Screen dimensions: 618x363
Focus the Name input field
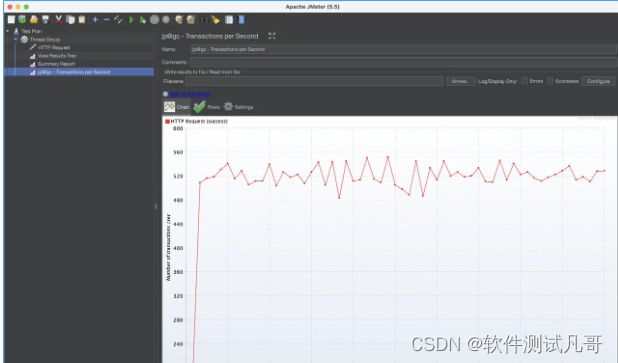(x=403, y=49)
